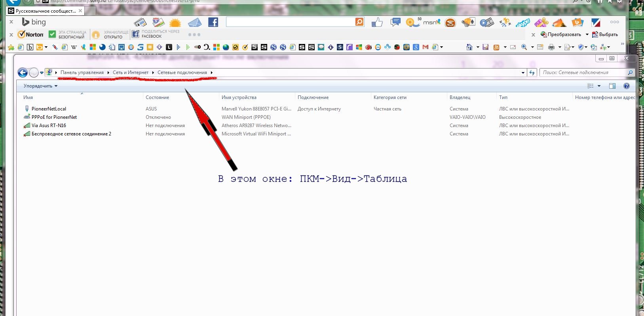Click the Панель управления breadcrumb

[82, 72]
